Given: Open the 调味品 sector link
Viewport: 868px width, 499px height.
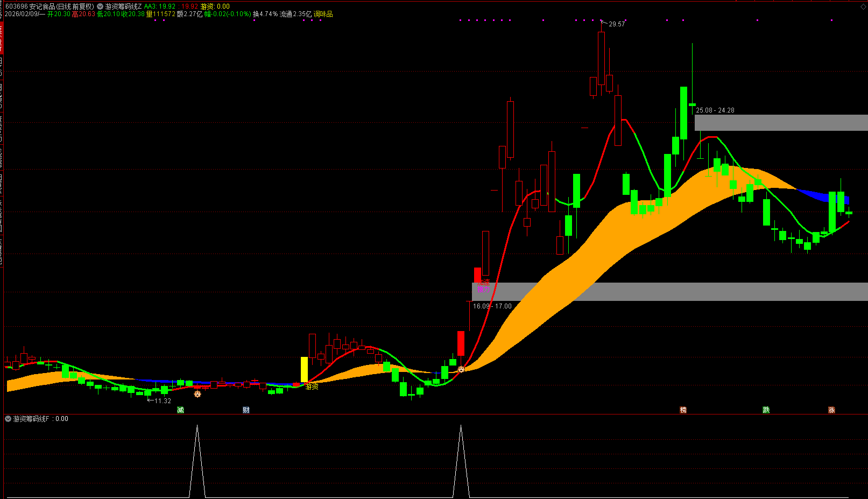Looking at the screenshot, I should [323, 14].
